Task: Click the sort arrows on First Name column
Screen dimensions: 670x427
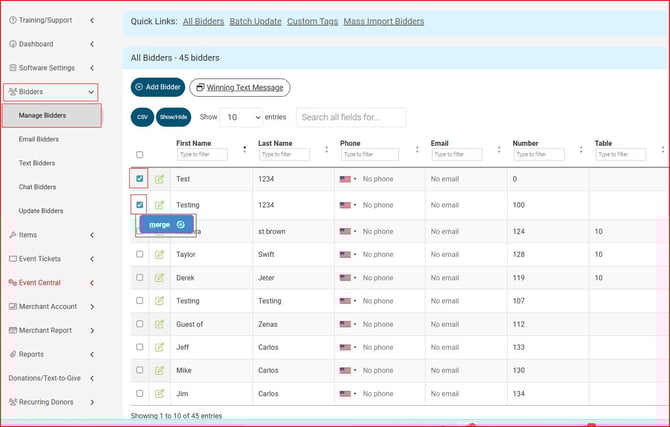Action: [244, 149]
